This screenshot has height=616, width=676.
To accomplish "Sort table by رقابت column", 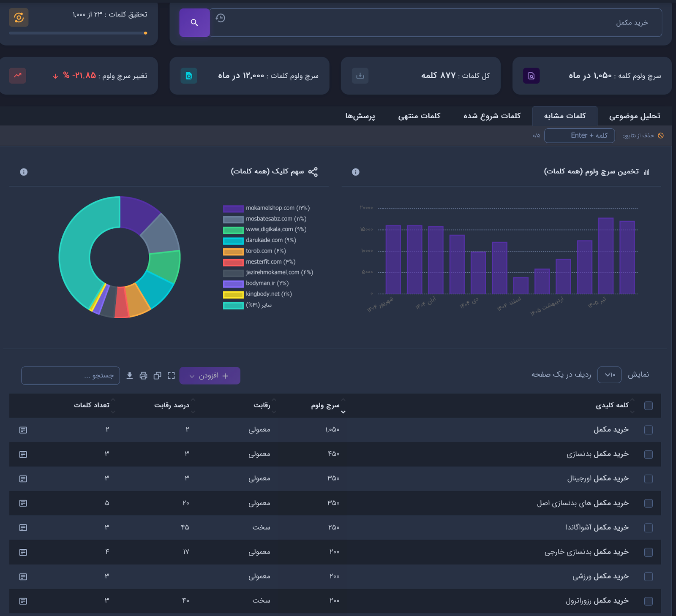I will coord(262,405).
